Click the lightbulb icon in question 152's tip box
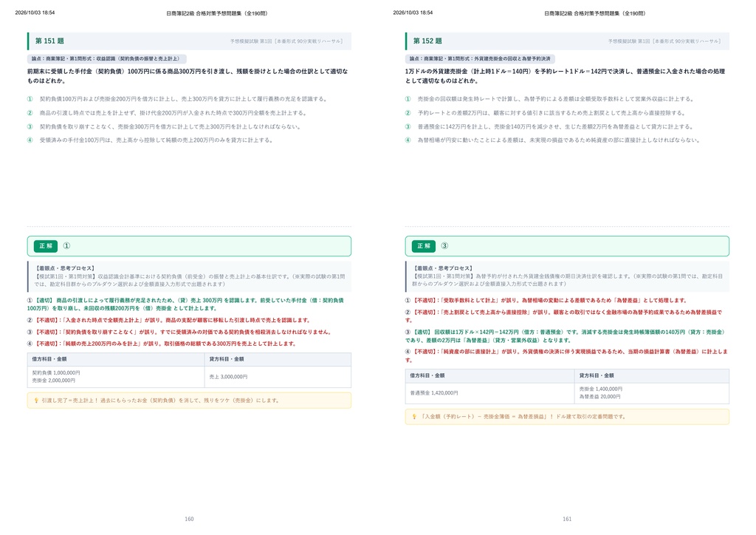 414,417
